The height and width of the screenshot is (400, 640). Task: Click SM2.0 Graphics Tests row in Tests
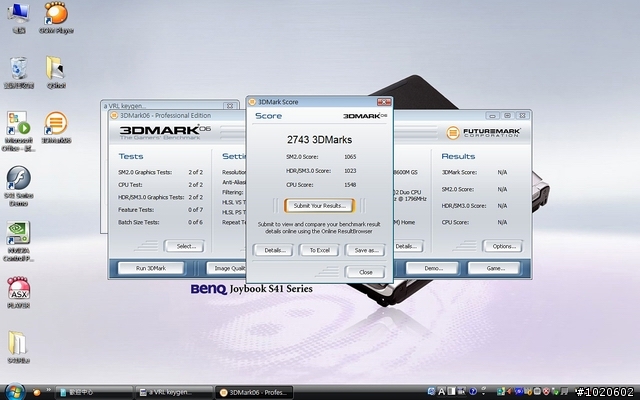click(160, 172)
